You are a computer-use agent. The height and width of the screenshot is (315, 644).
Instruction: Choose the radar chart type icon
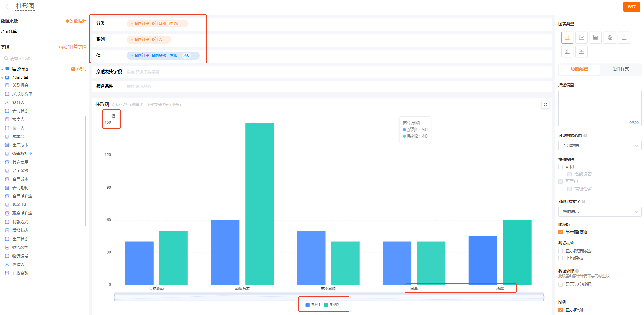pos(610,37)
